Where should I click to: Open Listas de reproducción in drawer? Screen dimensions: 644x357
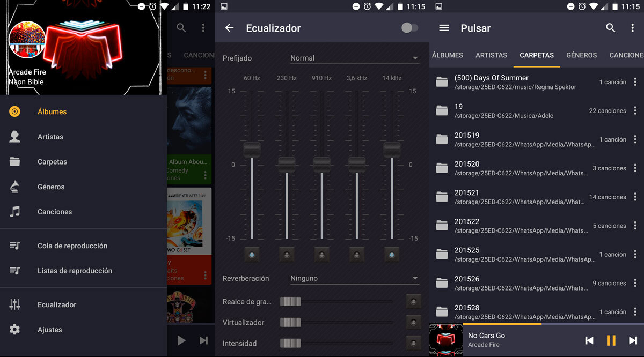point(75,271)
